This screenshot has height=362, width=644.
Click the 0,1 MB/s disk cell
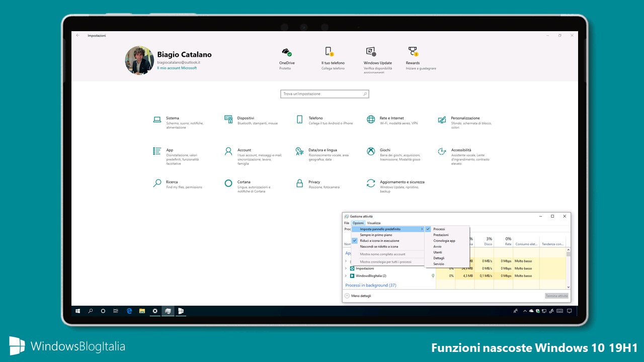484,276
